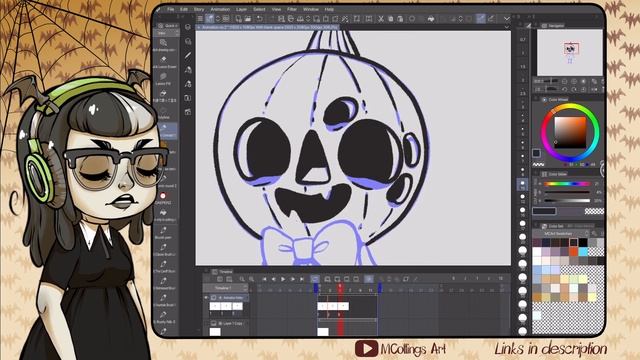
Task: Adjust the Navigator rotation slider
Action: (551, 89)
